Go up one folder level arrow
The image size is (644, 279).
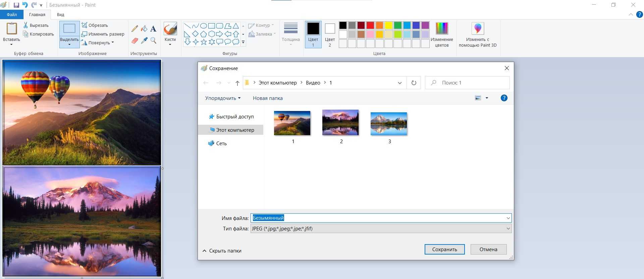237,83
